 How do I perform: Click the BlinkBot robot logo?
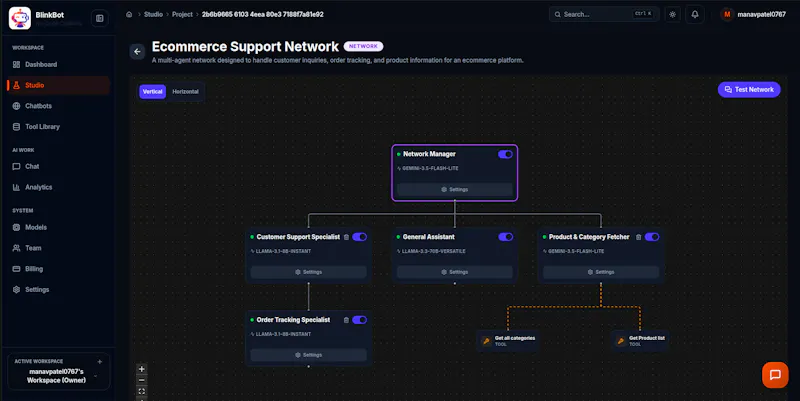(20, 18)
